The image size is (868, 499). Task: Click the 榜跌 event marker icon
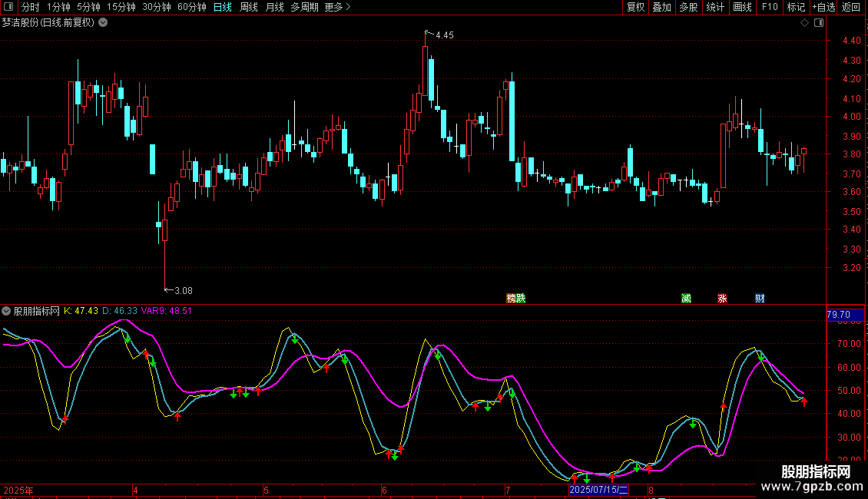(515, 298)
